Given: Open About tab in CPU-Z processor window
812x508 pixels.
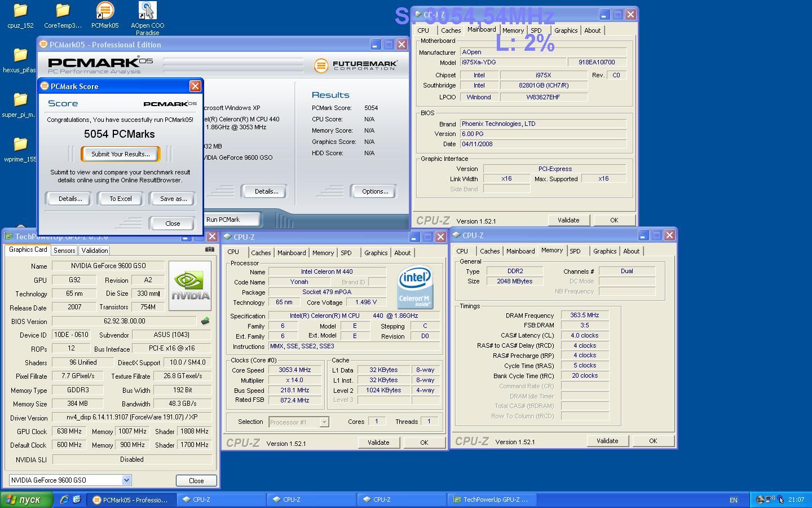Looking at the screenshot, I should click(402, 253).
